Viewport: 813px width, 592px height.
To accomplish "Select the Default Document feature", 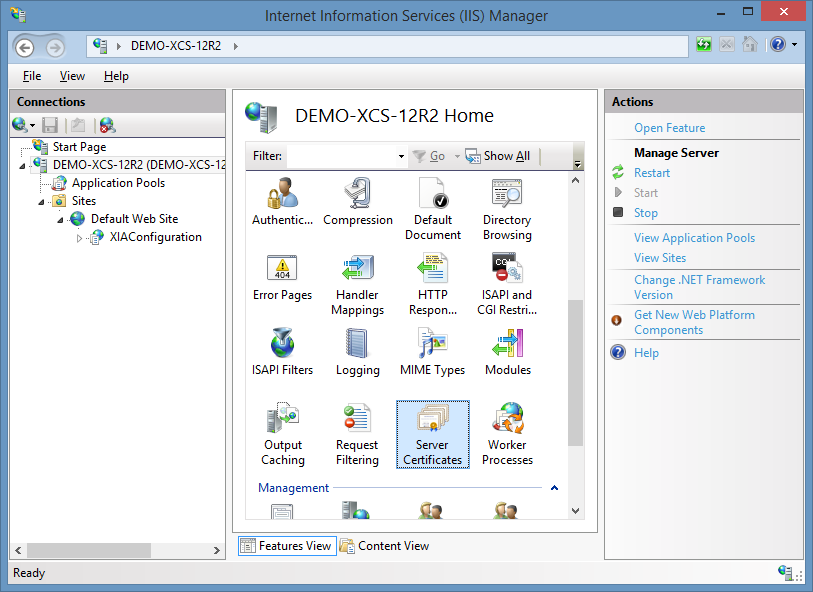I will pos(433,209).
